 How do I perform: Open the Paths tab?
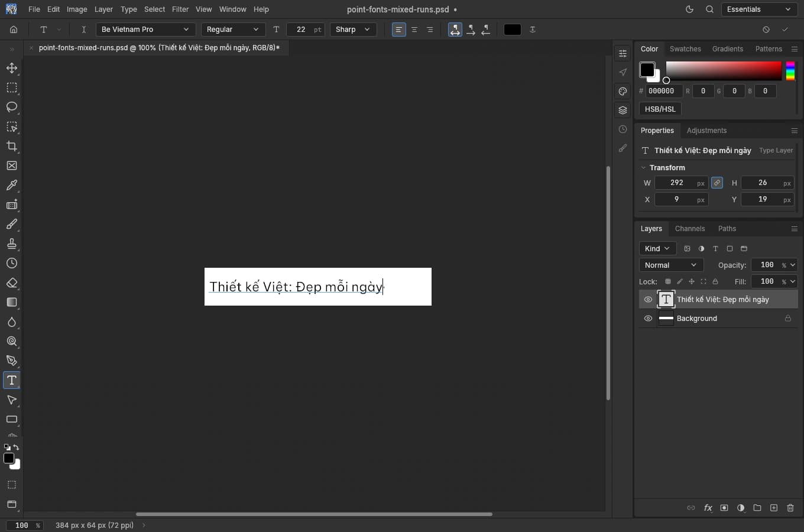pyautogui.click(x=727, y=229)
